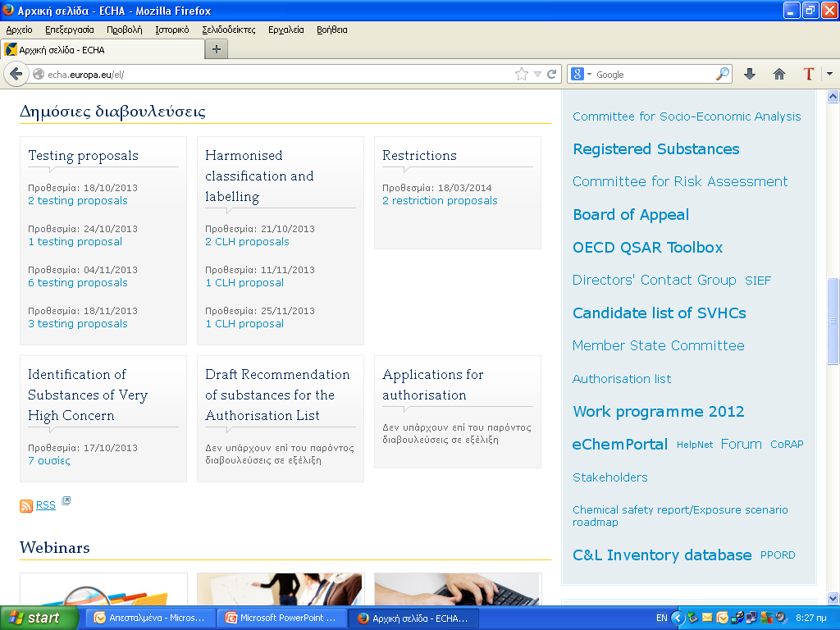Click the address bar URL field
This screenshot has width=840, height=630.
279,75
